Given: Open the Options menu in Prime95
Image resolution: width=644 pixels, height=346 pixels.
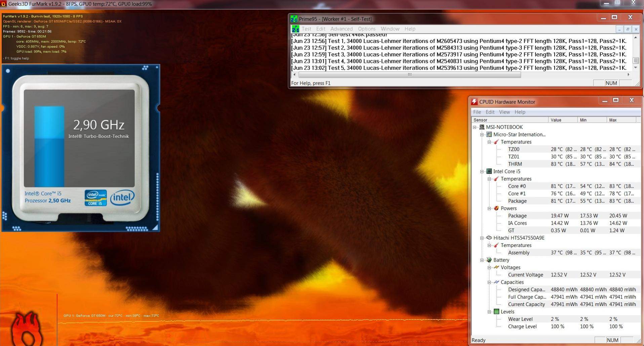Looking at the screenshot, I should tap(366, 29).
